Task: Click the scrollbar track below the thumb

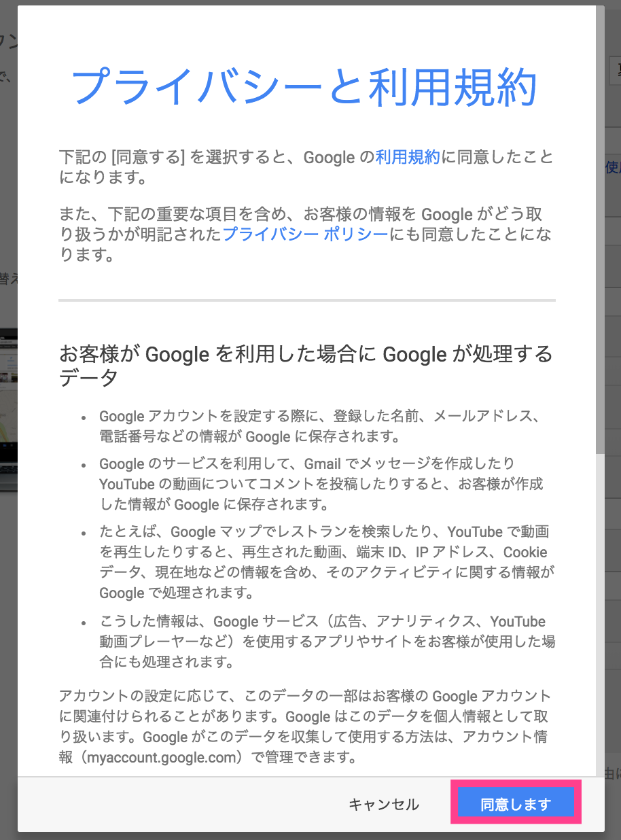Action: tap(600, 612)
